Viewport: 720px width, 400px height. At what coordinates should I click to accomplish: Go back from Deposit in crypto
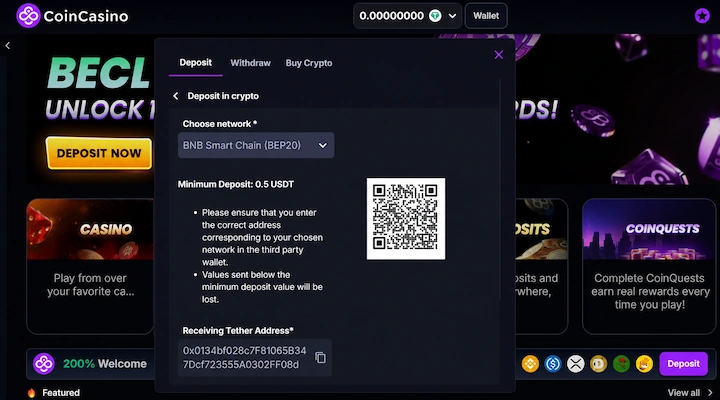coord(175,96)
